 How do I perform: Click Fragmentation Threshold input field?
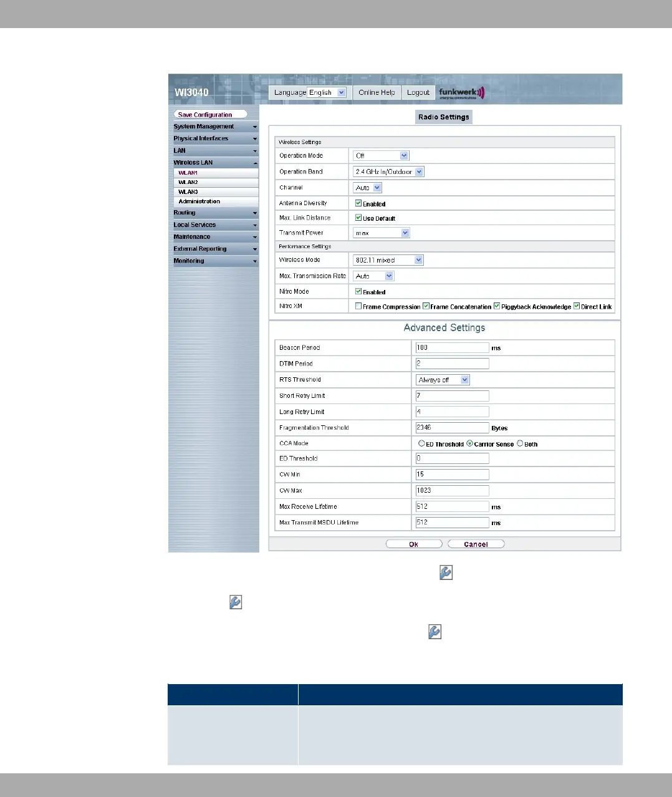coord(452,428)
